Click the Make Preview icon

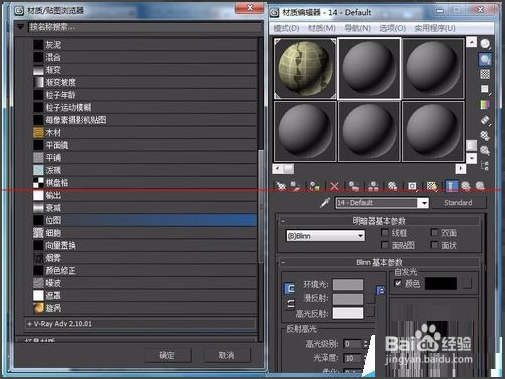click(485, 120)
